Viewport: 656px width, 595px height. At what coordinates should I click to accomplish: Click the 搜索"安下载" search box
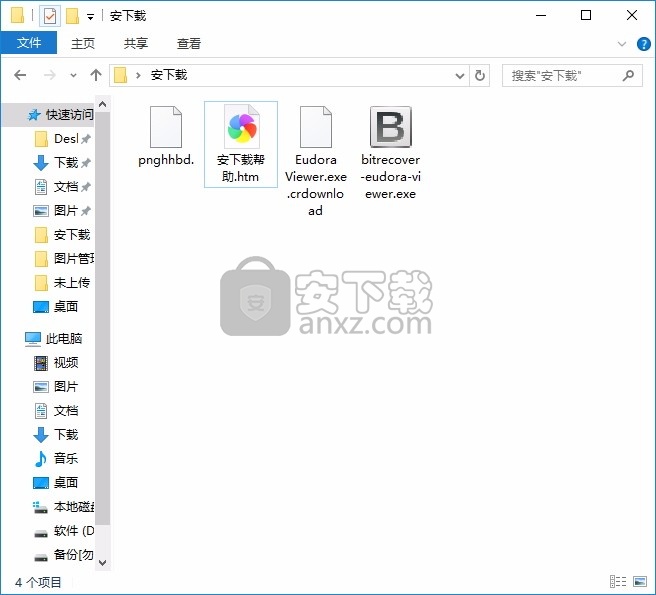click(x=572, y=76)
